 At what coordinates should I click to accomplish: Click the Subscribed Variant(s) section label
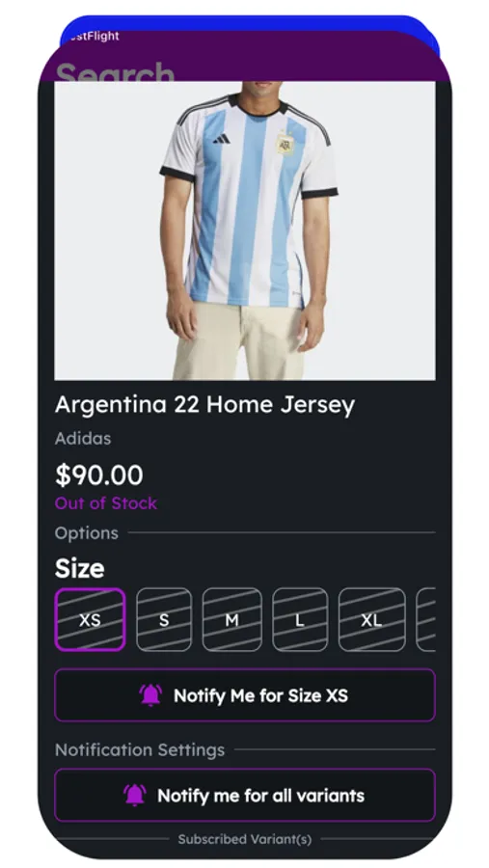[245, 839]
